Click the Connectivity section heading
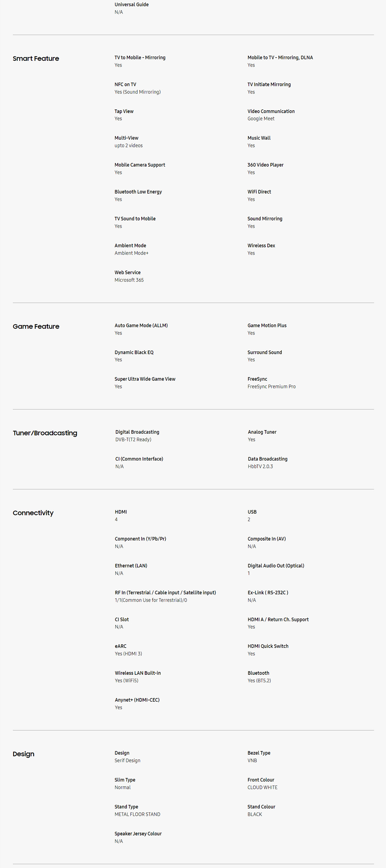386x868 pixels. click(33, 513)
